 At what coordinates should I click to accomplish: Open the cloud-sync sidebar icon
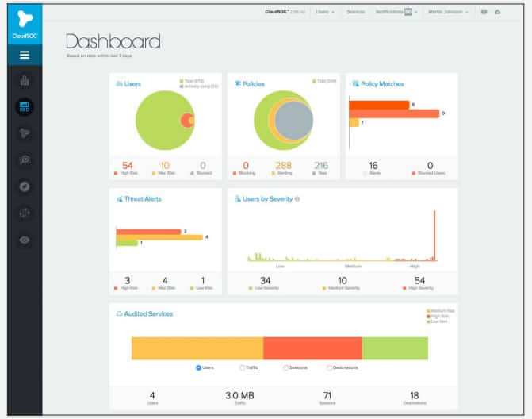point(25,213)
